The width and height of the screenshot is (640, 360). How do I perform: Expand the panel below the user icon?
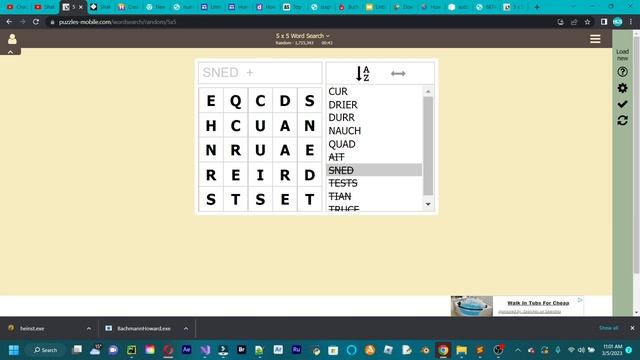tap(10, 52)
